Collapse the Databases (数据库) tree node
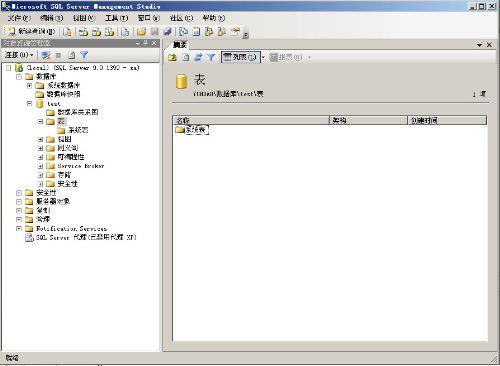The height and width of the screenshot is (366, 500). (19, 77)
